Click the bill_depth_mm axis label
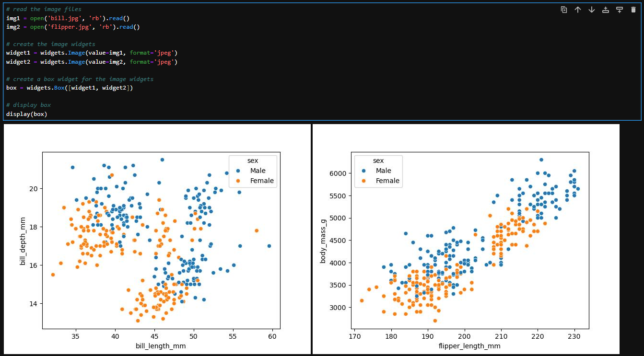Screen dimensions: 644x356 pos(22,241)
